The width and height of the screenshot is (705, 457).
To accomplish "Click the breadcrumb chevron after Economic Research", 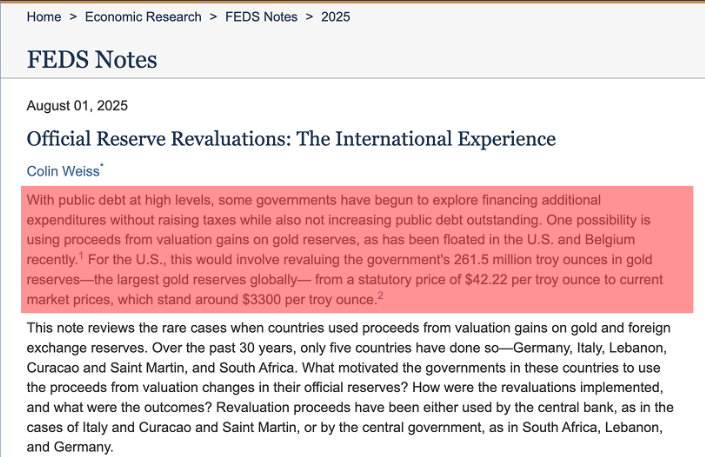I will [x=213, y=17].
